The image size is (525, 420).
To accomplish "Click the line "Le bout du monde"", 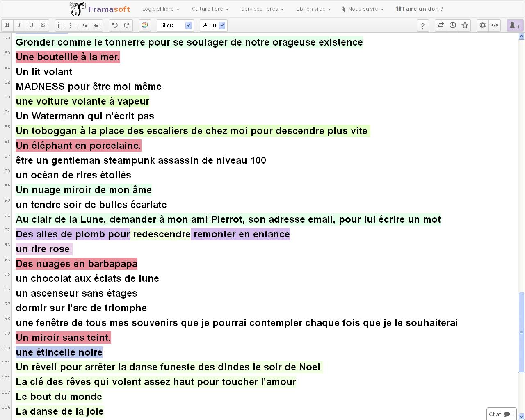I will tap(59, 397).
